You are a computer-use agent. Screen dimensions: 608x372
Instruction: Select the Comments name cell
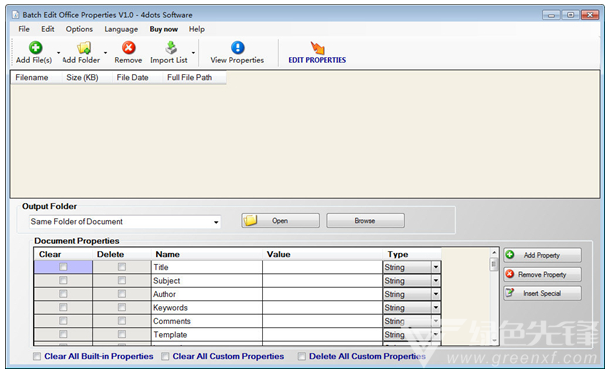pyautogui.click(x=207, y=321)
